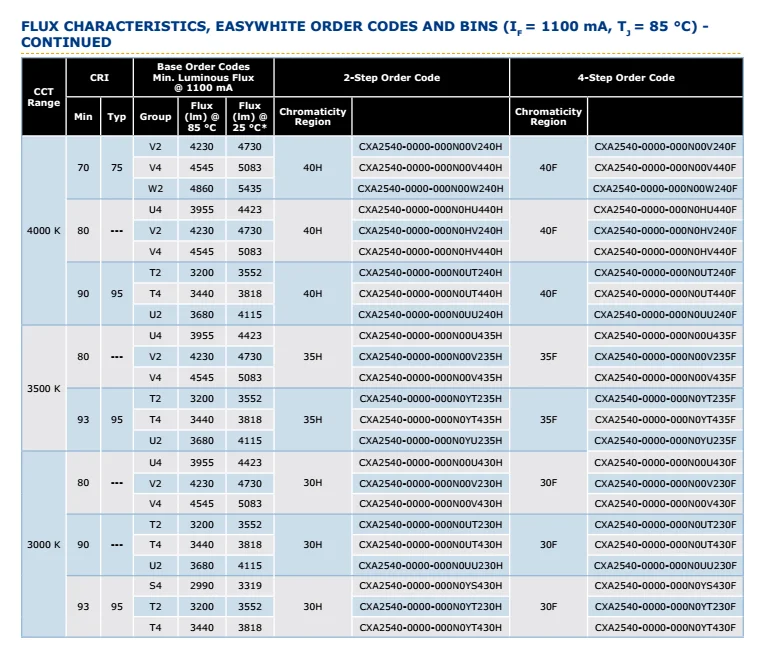Select order code CXA2540-0000-000N00U435H
762x655 pixels.
431,336
